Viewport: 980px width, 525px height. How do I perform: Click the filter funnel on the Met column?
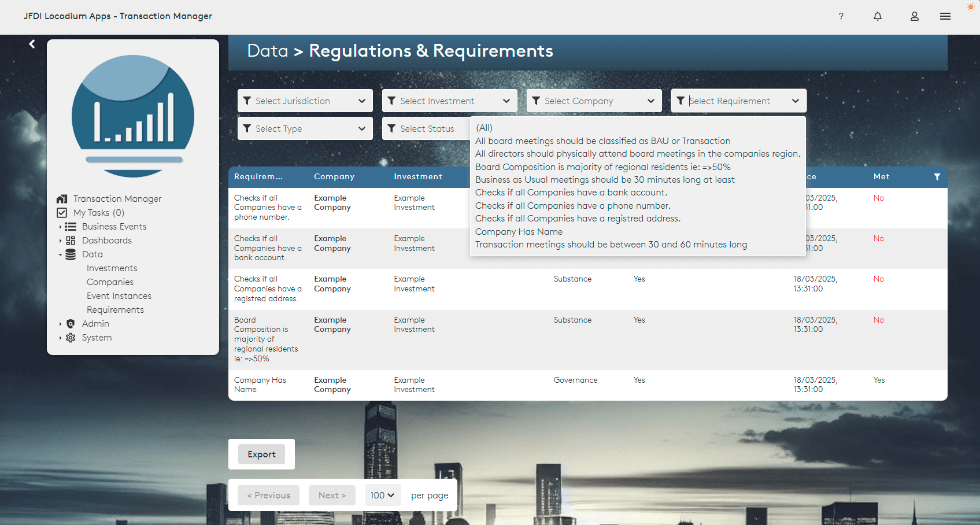click(937, 177)
